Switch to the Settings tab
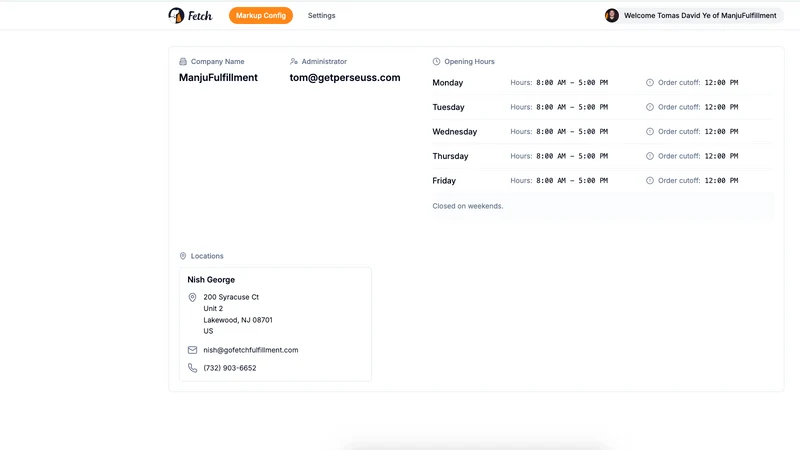 [x=321, y=15]
